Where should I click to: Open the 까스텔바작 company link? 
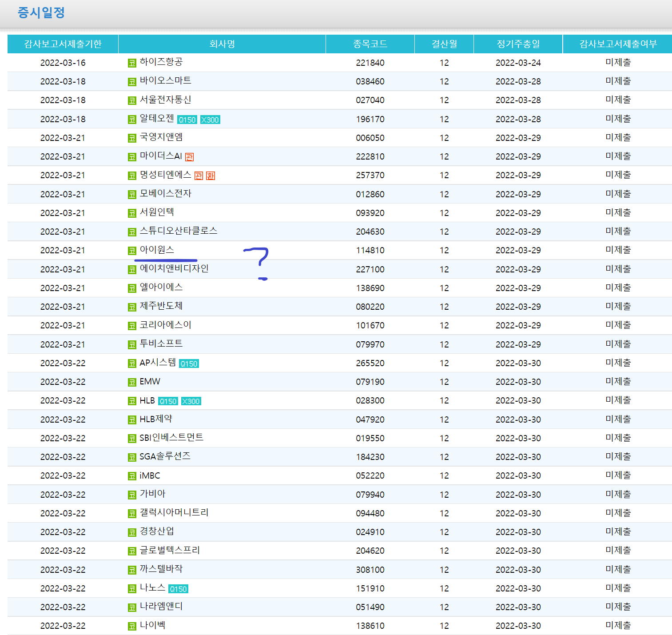tap(161, 569)
